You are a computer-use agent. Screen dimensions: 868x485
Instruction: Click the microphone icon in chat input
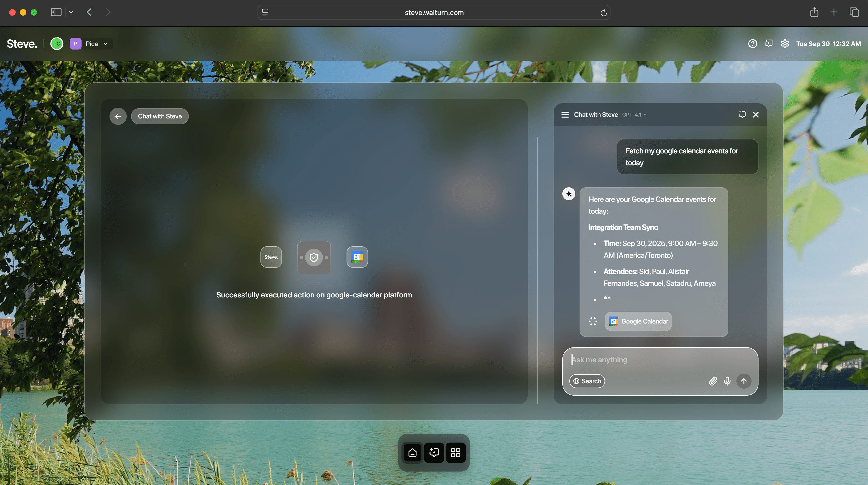coord(727,381)
